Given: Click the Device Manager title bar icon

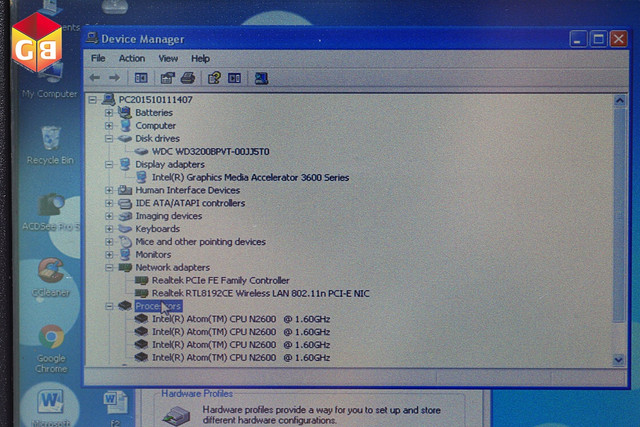Looking at the screenshot, I should pyautogui.click(x=92, y=38).
